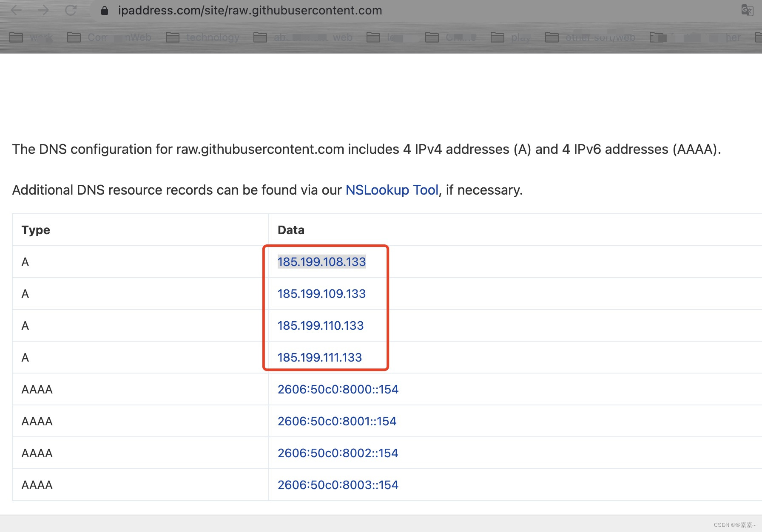Open IPv6 address 2606:50c0:8003::154
762x532 pixels.
[338, 485]
